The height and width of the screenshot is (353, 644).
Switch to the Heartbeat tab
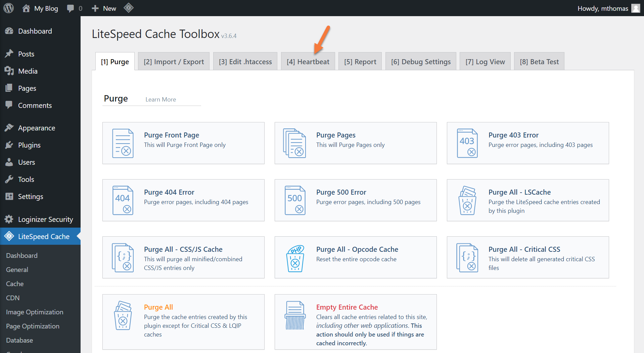coord(308,62)
